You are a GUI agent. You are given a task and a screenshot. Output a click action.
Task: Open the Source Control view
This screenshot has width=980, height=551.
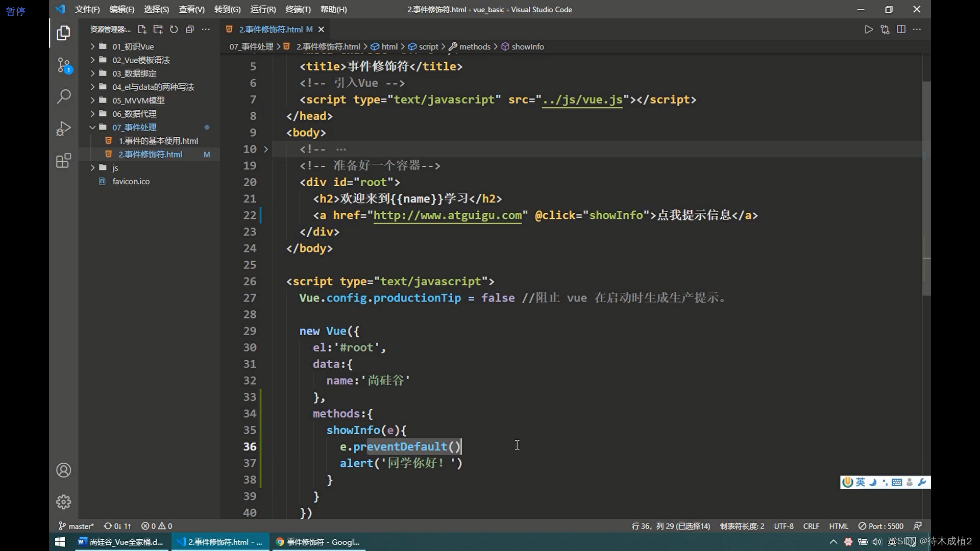click(63, 65)
